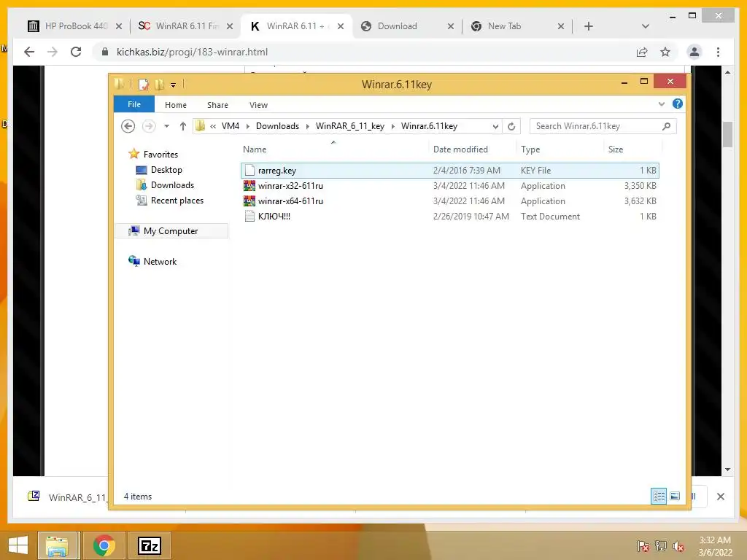This screenshot has height=560, width=747.
Task: Sort by Size column header
Action: tap(616, 149)
